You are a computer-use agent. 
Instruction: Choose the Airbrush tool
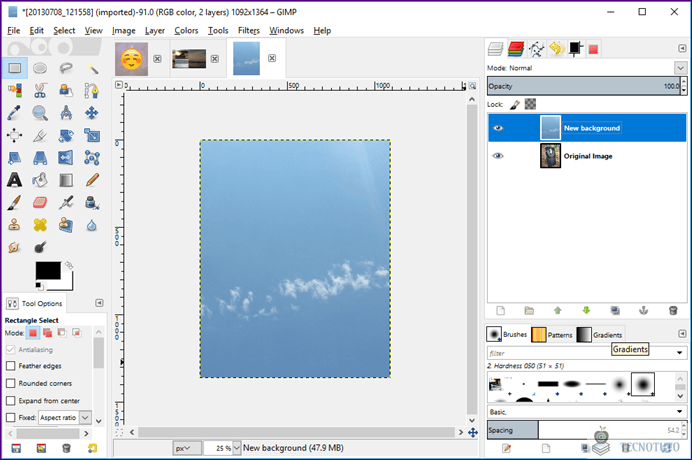[x=66, y=203]
